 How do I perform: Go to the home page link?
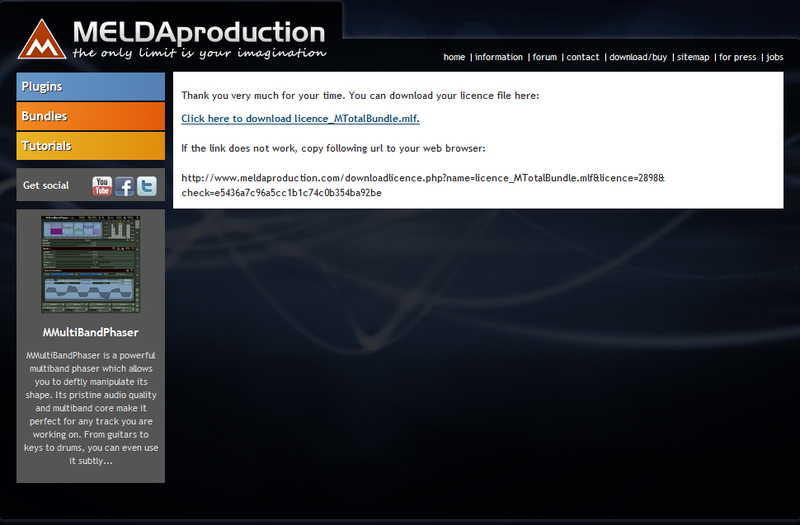tap(454, 57)
